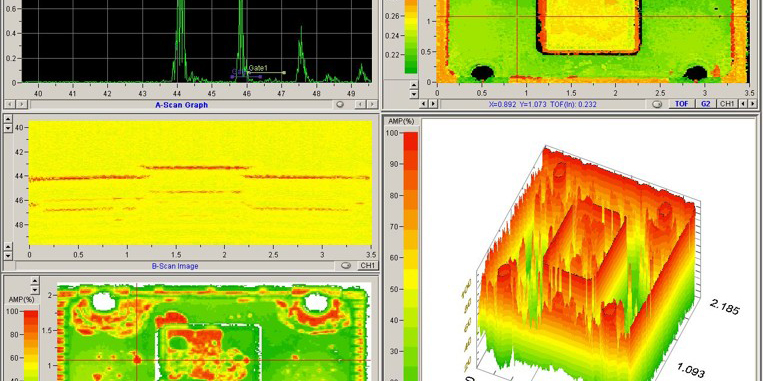The width and height of the screenshot is (763, 381).
Task: Click the right arrow after CH1 in TOF panel
Action: coord(753,103)
